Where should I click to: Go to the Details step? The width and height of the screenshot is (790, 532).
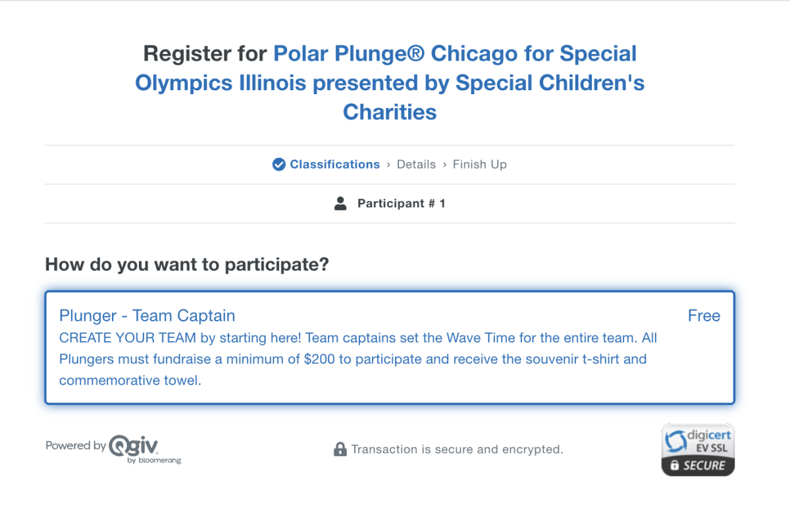pos(416,165)
